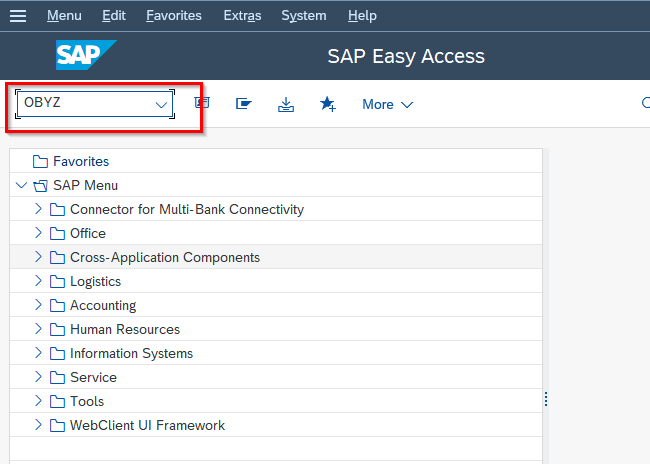650x464 pixels.
Task: Click the download toolbar icon
Action: [x=286, y=104]
